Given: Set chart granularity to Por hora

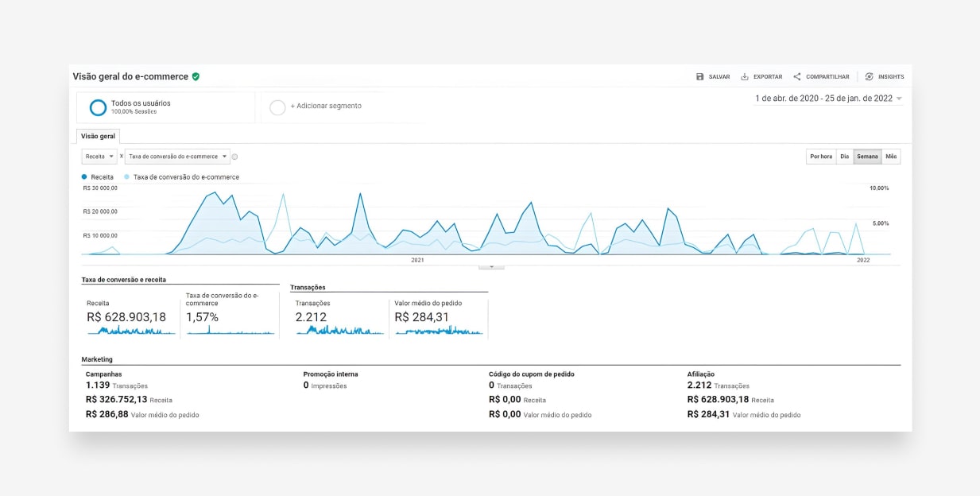Looking at the screenshot, I should 821,157.
